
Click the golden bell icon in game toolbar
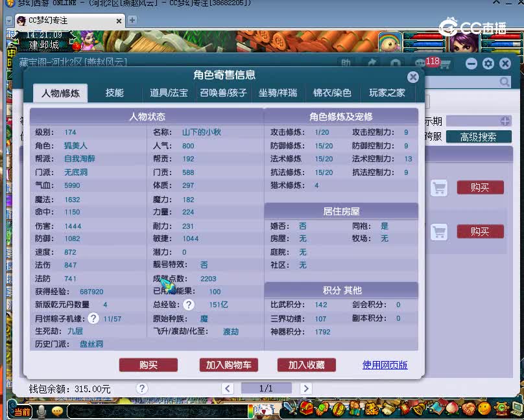coord(420,408)
